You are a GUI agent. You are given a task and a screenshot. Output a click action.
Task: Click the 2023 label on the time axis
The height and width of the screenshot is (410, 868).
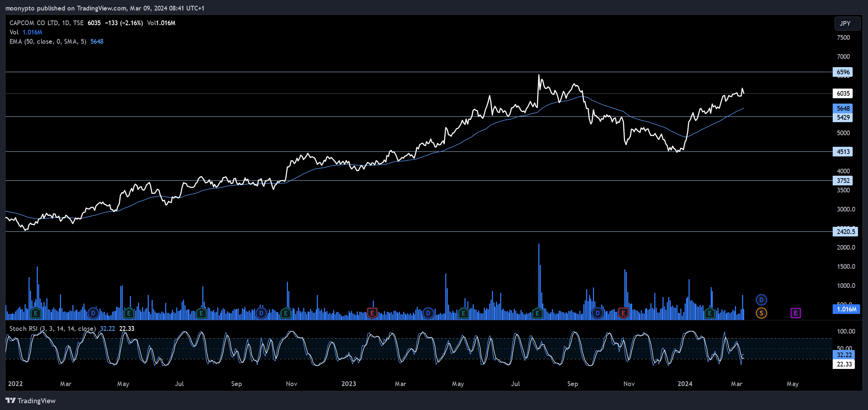tap(349, 384)
